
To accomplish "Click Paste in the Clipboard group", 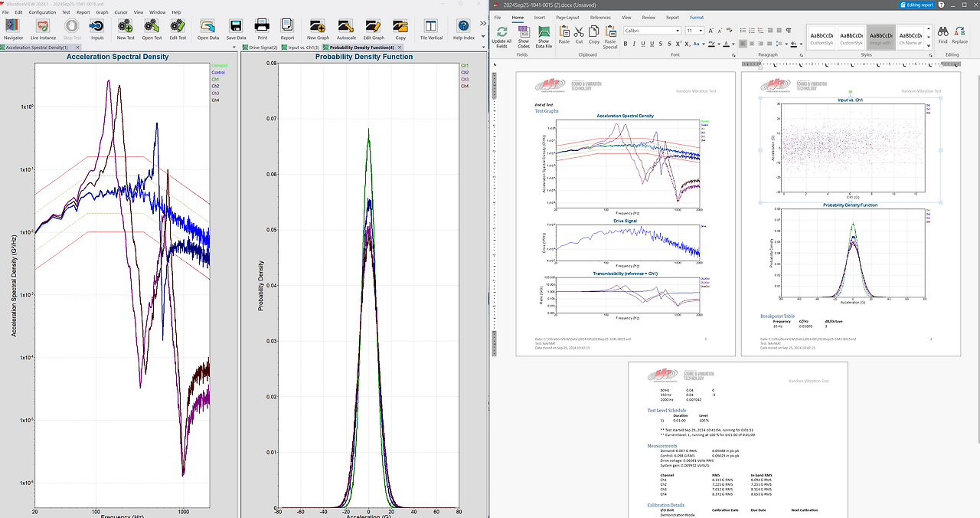I will coord(564,35).
